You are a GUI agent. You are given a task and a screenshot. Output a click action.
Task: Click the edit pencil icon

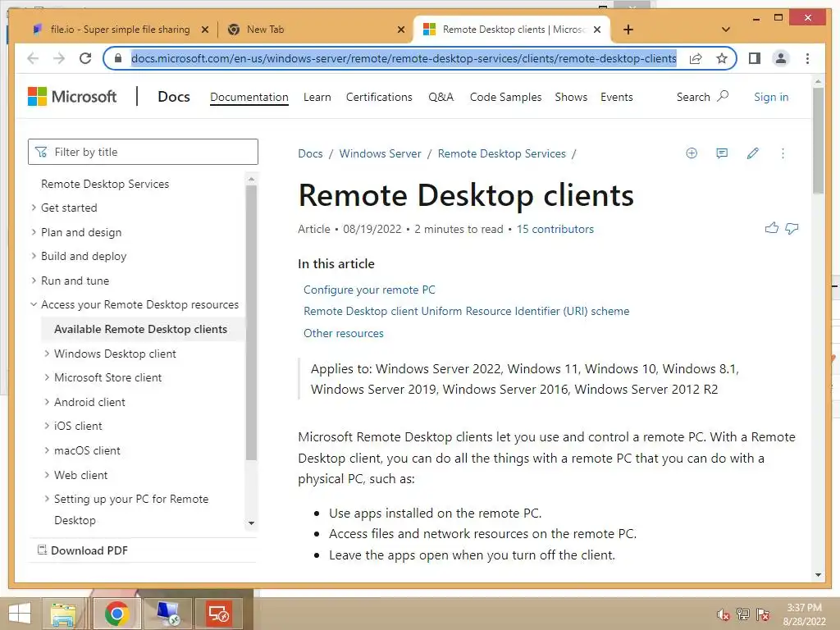coord(753,153)
